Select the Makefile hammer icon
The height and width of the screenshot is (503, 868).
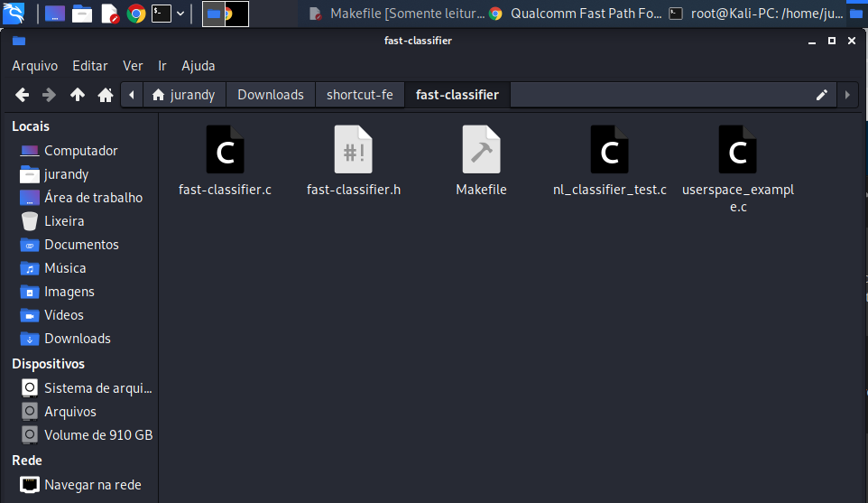click(482, 150)
